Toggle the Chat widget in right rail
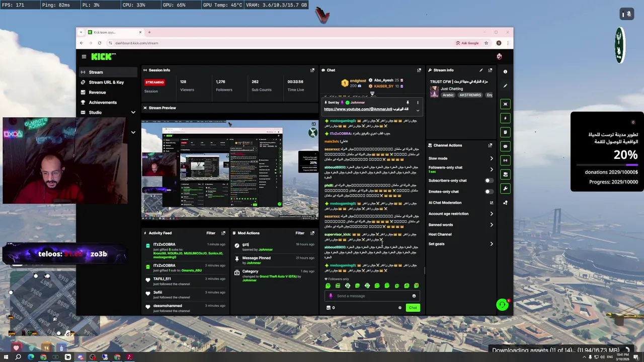Viewport: 644px width, 362px height. coord(505,146)
